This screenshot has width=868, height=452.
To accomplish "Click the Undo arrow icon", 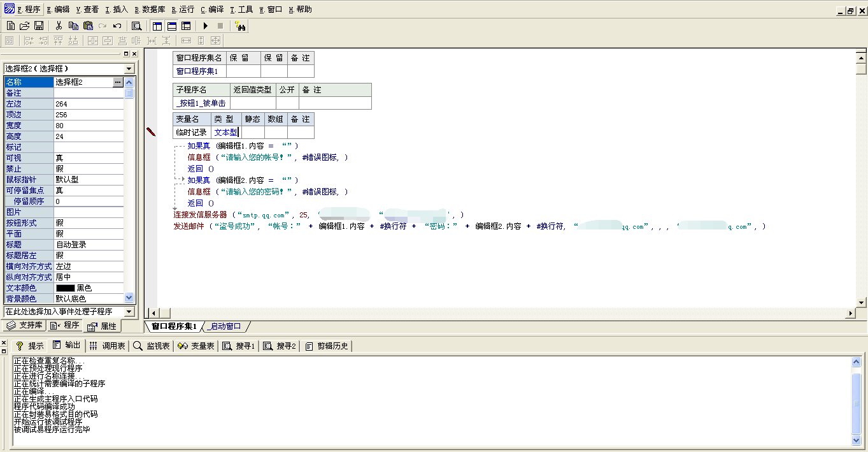I will pos(118,26).
